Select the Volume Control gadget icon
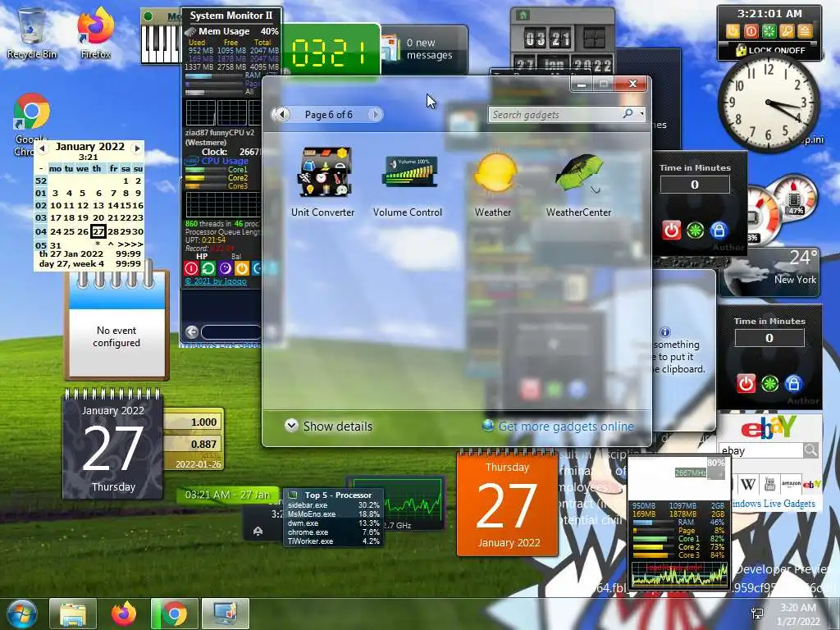840x630 pixels. tap(410, 171)
